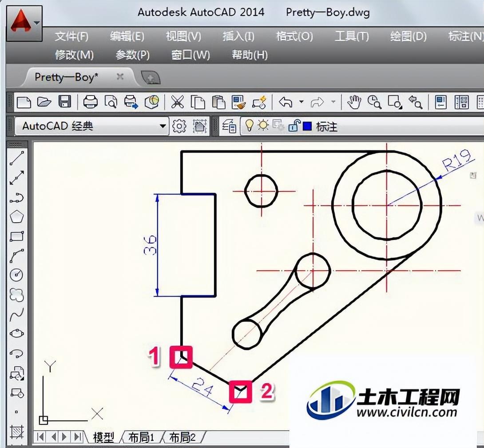Toggle layer on/off lightbulb icon
The height and width of the screenshot is (448, 484).
point(250,126)
